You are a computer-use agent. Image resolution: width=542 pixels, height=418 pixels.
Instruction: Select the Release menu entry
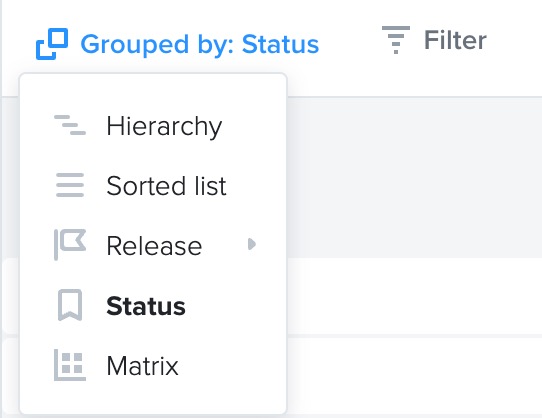[153, 246]
